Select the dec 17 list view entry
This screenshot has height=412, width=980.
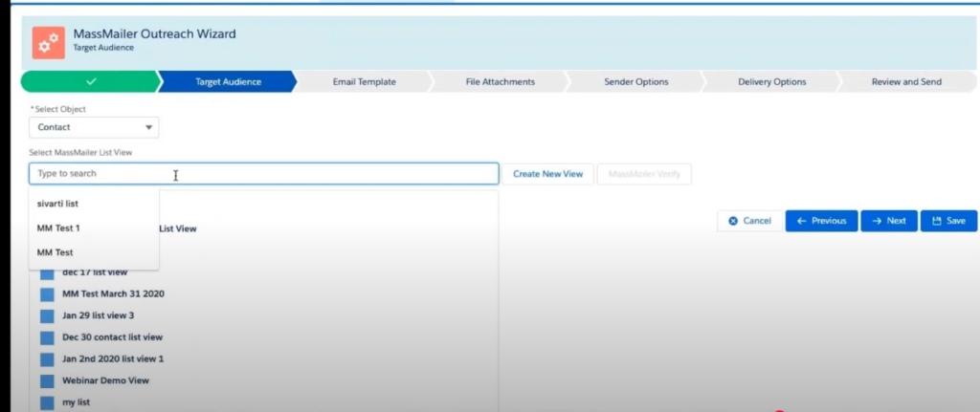coord(95,272)
